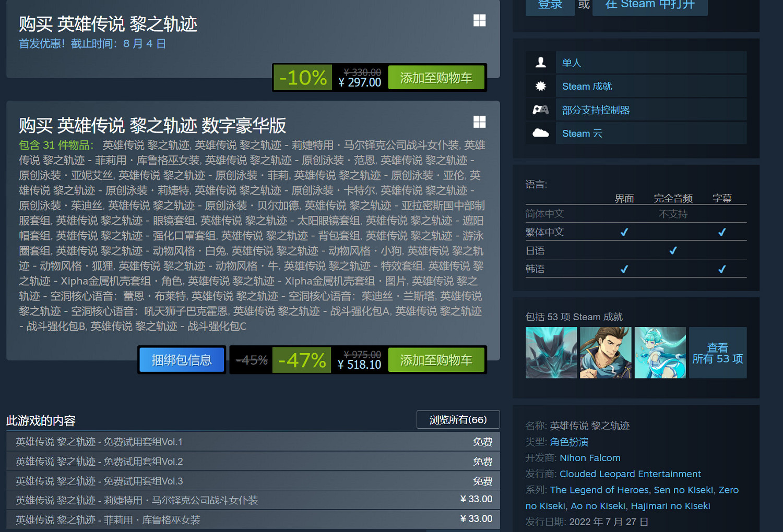This screenshot has height=532, width=783.
Task: Click the Steam Cloud icon
Action: (x=541, y=133)
